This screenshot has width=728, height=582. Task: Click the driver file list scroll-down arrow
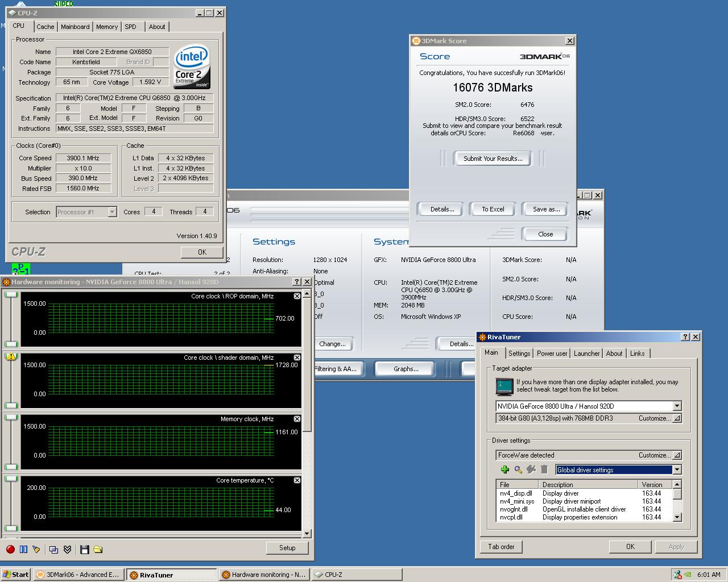click(677, 517)
